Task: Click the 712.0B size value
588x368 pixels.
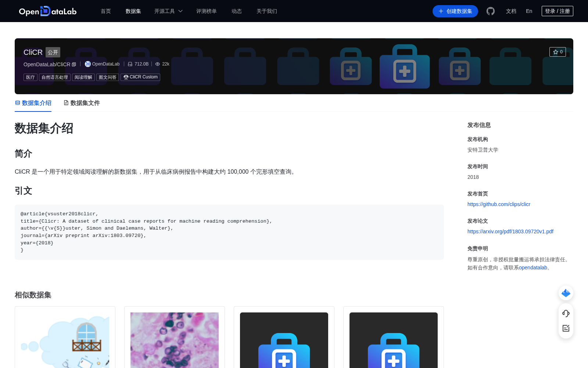Action: click(141, 64)
